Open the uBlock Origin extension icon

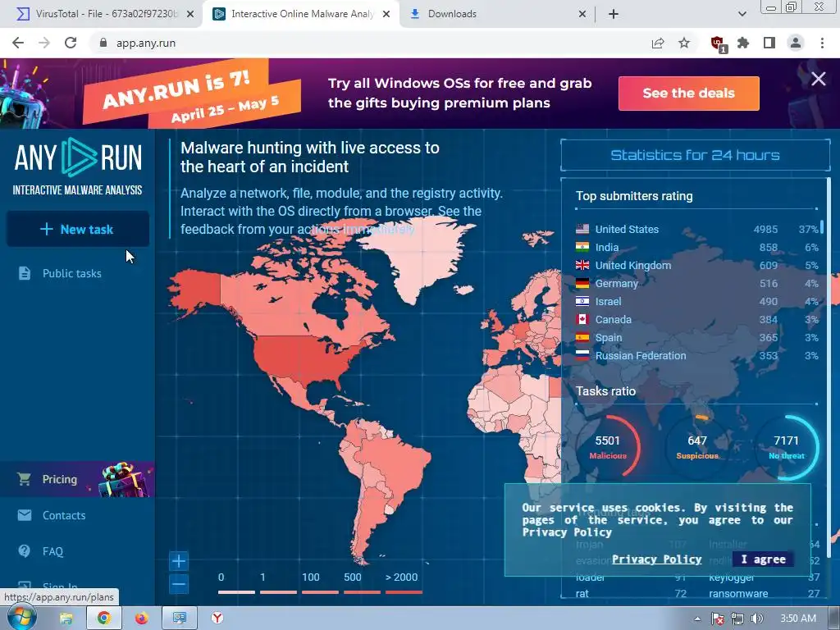pyautogui.click(x=718, y=43)
